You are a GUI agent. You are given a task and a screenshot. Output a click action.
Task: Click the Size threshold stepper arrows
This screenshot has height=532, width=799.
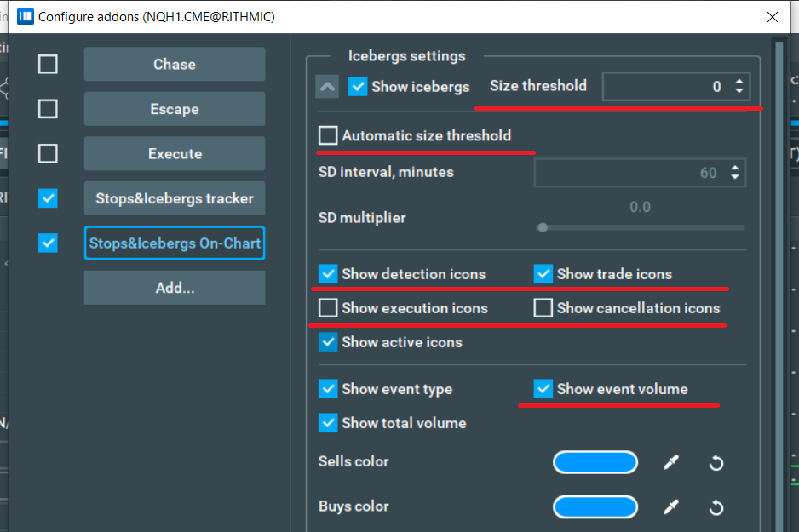pos(739,86)
